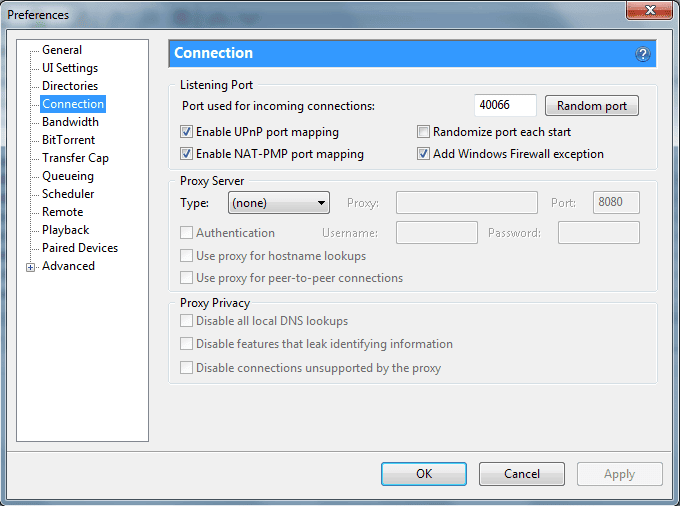Viewport: 680px width, 506px height.
Task: Confirm settings with OK button
Action: click(424, 474)
